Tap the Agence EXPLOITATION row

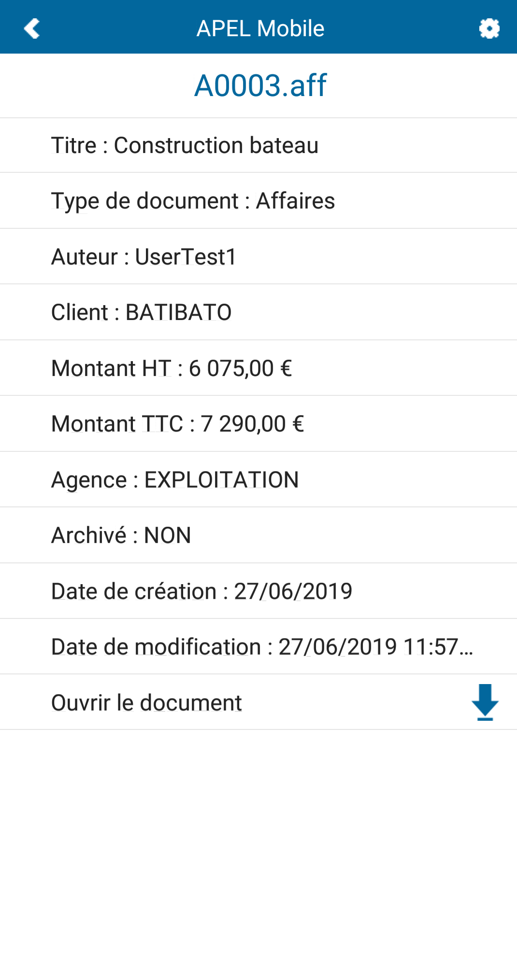[258, 479]
